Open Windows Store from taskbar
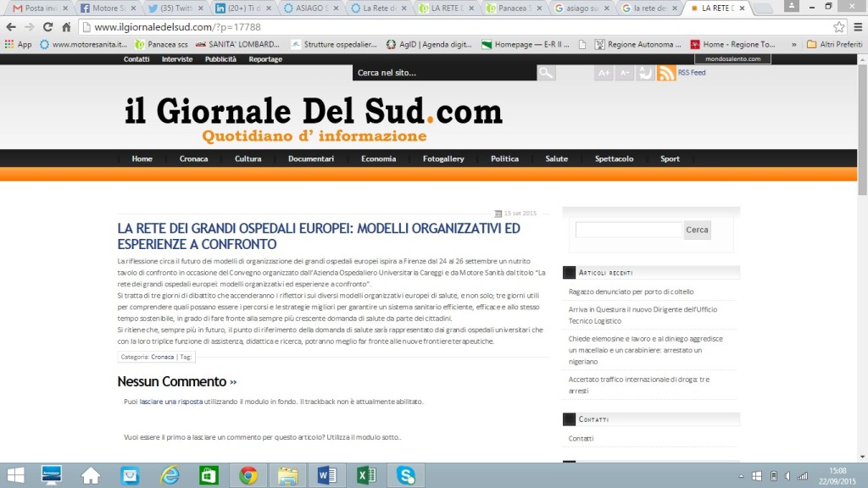This screenshot has height=488, width=868. (x=209, y=475)
